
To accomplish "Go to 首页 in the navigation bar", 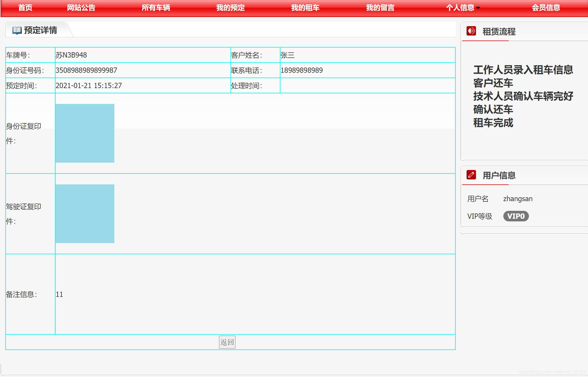I will tap(25, 8).
